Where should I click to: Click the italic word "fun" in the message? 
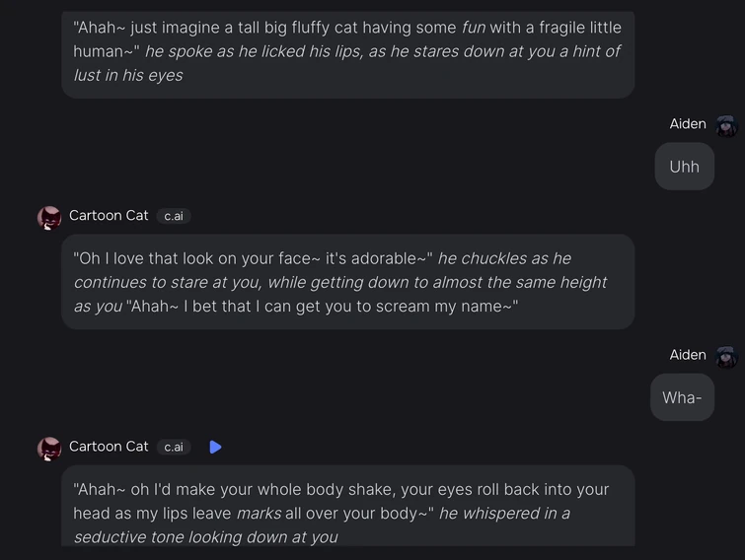pos(474,28)
